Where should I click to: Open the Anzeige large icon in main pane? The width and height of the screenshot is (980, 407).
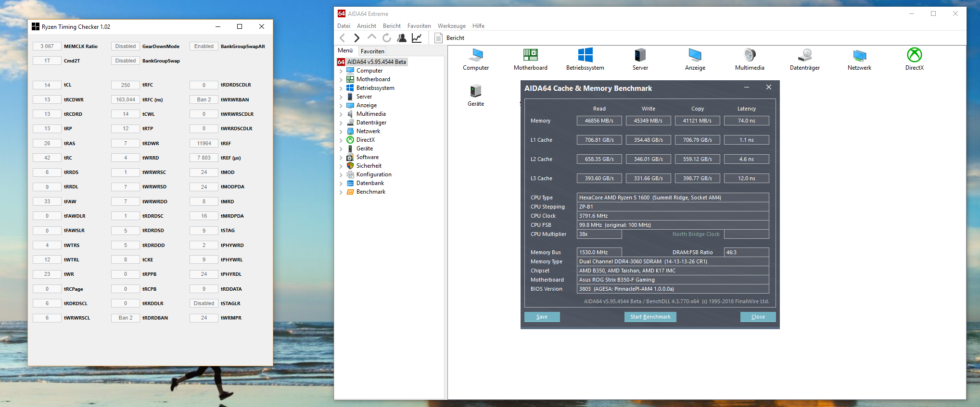click(x=695, y=59)
